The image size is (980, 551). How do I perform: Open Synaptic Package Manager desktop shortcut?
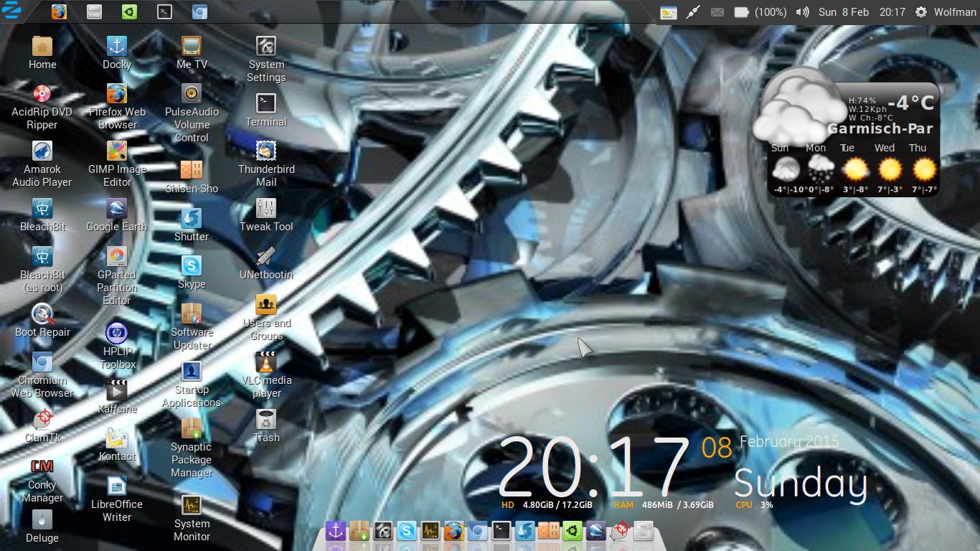[x=192, y=429]
